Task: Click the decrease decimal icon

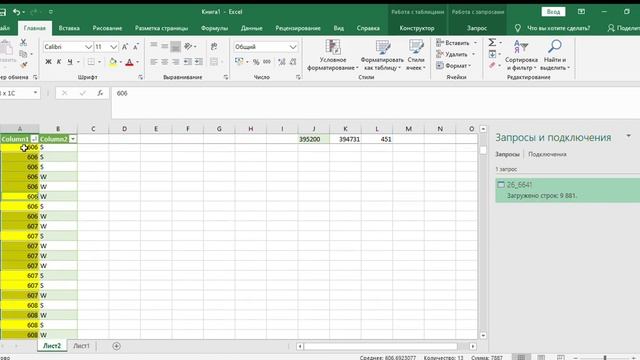Action: coord(293,62)
